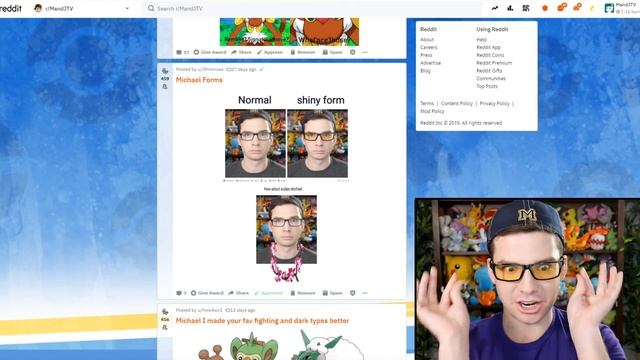Open the Pokemon image on bottom post
The height and width of the screenshot is (360, 640).
tap(282, 345)
